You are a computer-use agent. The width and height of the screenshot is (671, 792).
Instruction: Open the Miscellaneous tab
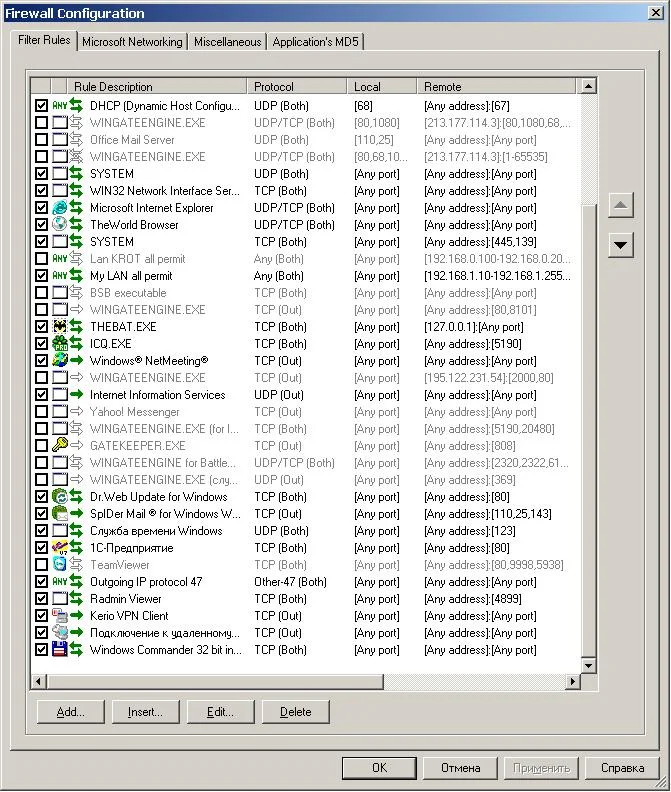pos(227,42)
